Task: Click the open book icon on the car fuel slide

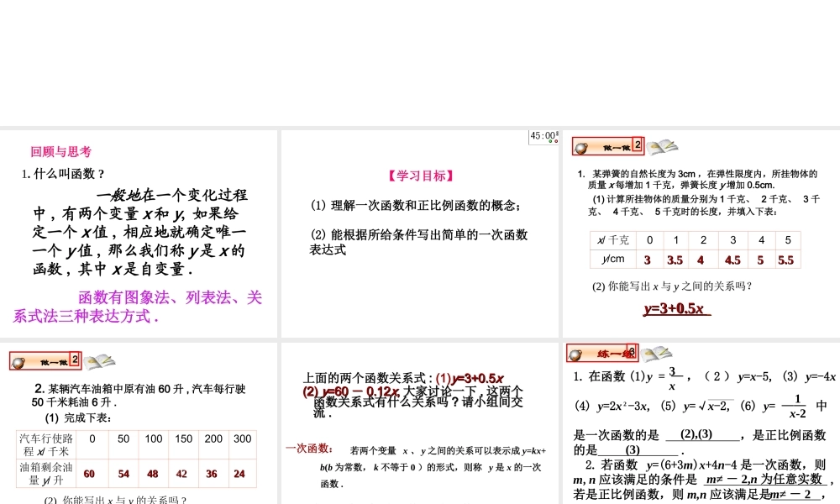Action: (100, 361)
